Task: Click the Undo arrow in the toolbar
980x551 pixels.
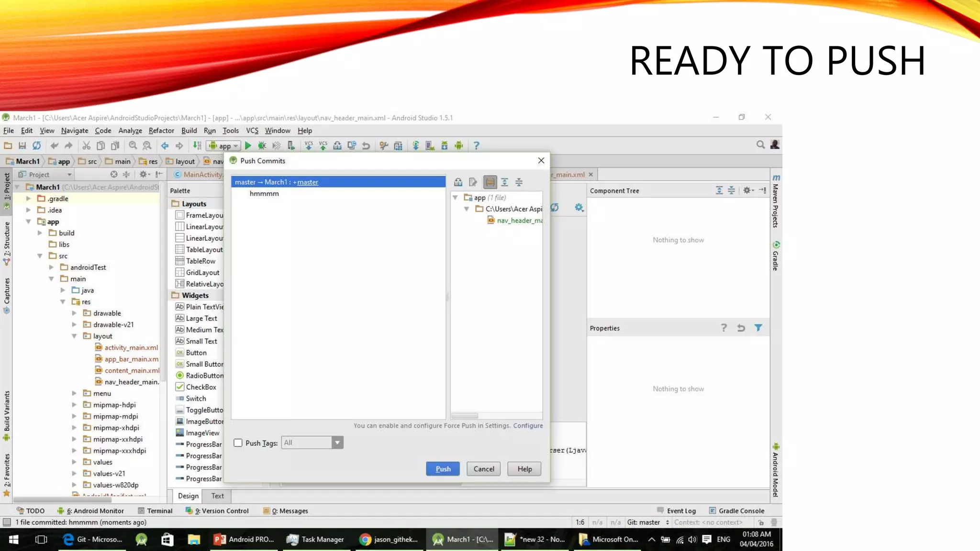Action: (54, 146)
